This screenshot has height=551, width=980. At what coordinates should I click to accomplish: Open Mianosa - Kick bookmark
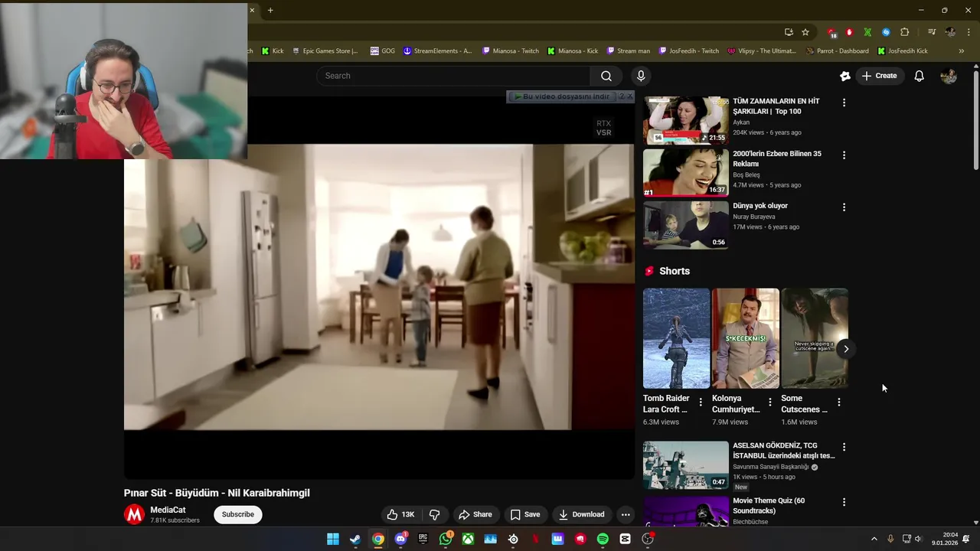click(573, 51)
